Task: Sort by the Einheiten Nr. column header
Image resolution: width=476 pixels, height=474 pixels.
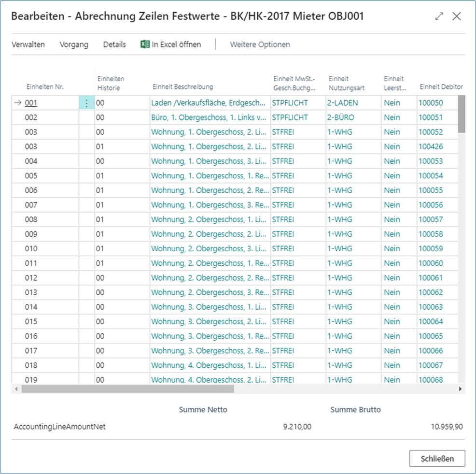Action: [x=44, y=87]
